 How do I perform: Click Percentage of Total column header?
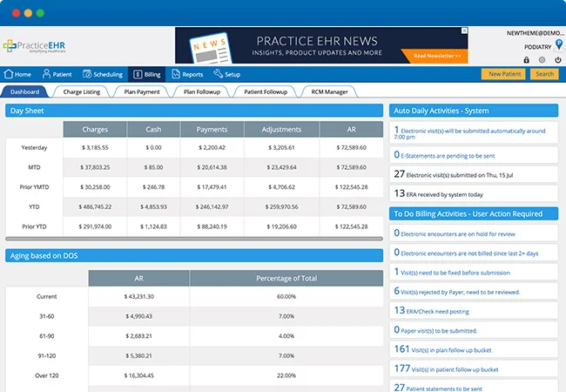(x=286, y=278)
